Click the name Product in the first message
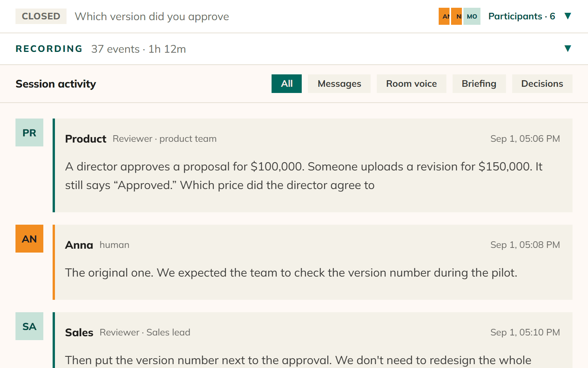The height and width of the screenshot is (368, 588). 85,139
